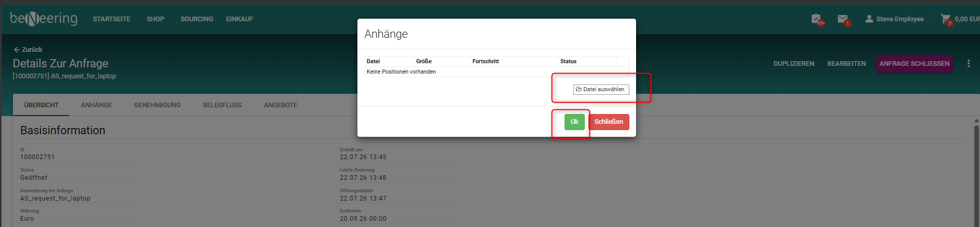Switch to the ANHÄNGE tab
Image resolution: width=980 pixels, height=227 pixels.
pyautogui.click(x=96, y=105)
